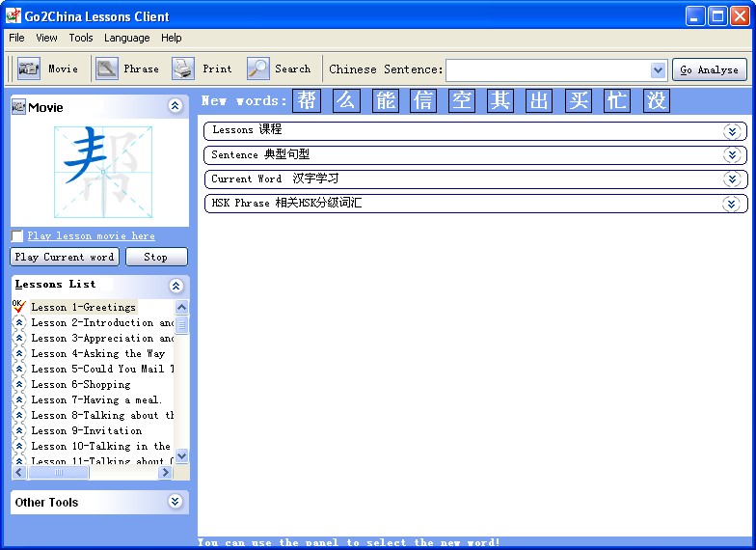Click the Movie camera toolbar icon
The height and width of the screenshot is (550, 756).
coord(29,69)
